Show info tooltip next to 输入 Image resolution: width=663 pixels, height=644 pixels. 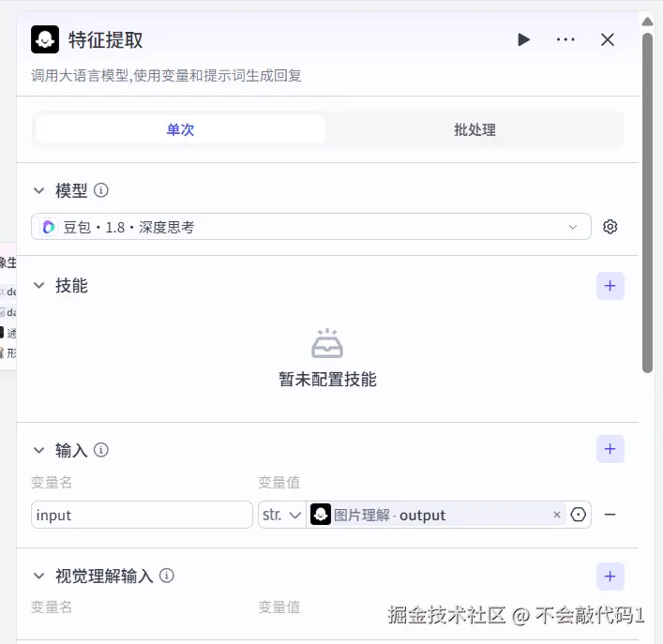100,450
